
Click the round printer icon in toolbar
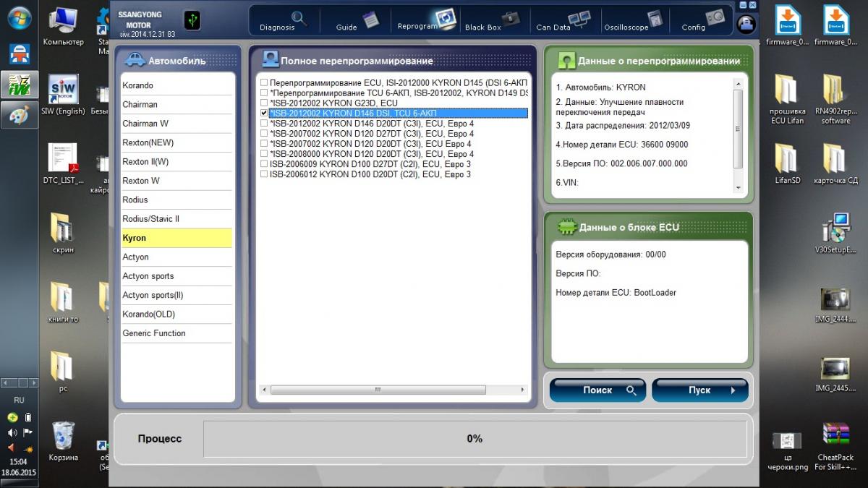746,24
